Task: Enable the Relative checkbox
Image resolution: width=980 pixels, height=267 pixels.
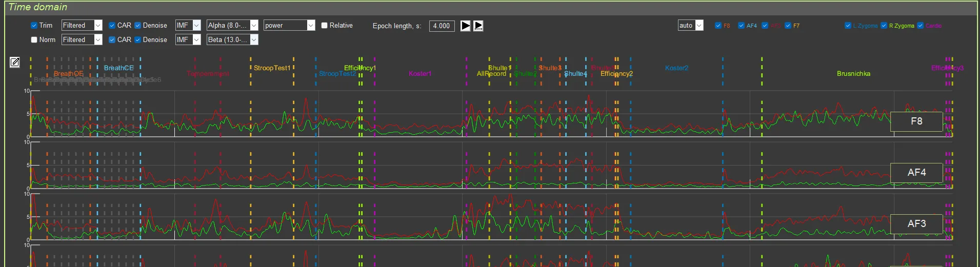Action: click(325, 26)
